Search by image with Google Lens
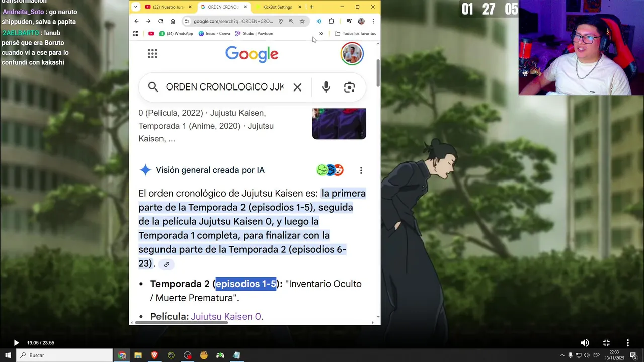Image resolution: width=644 pixels, height=362 pixels. click(x=349, y=87)
